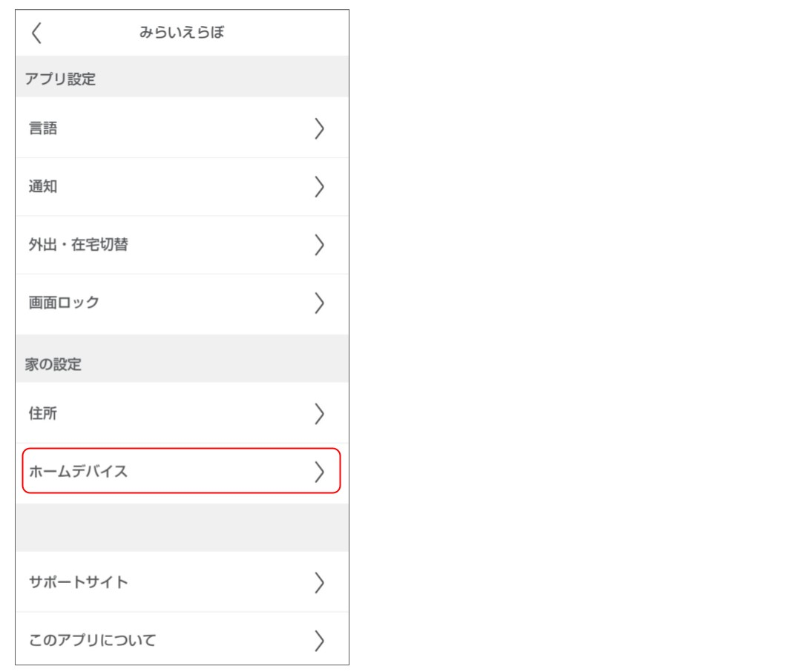Tap the chevron icon beside 住所
The width and height of the screenshot is (785, 672).
[x=319, y=413]
